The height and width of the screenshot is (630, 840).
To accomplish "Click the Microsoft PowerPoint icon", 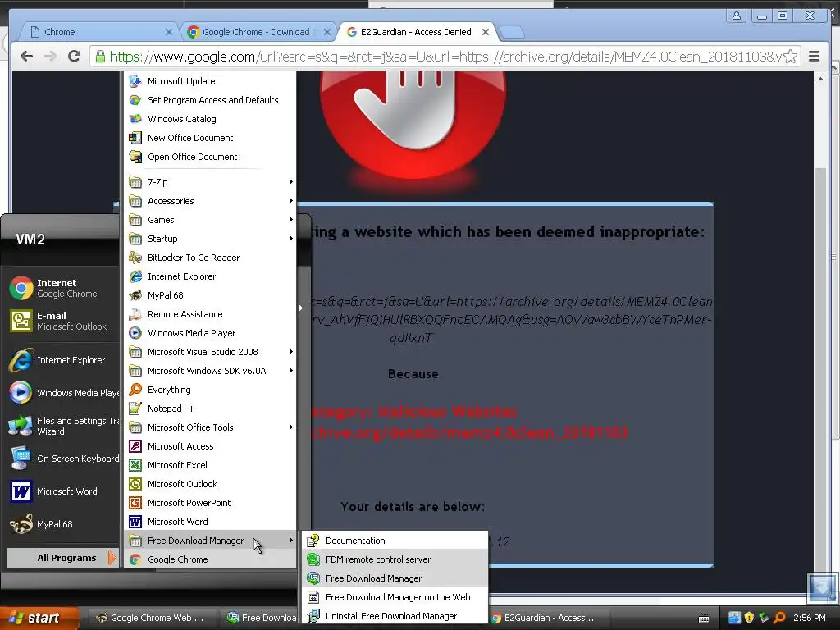I will (135, 503).
